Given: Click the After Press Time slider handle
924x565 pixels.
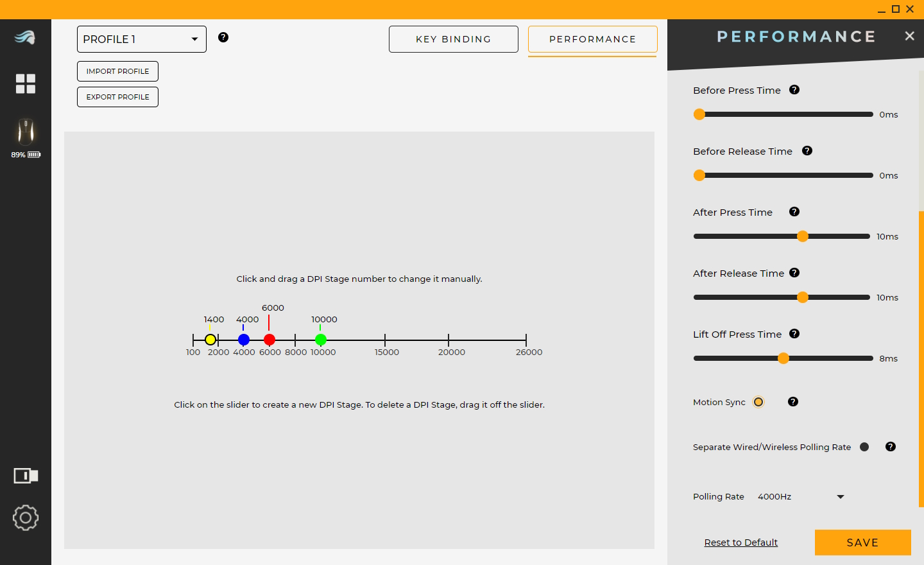Looking at the screenshot, I should coord(803,236).
